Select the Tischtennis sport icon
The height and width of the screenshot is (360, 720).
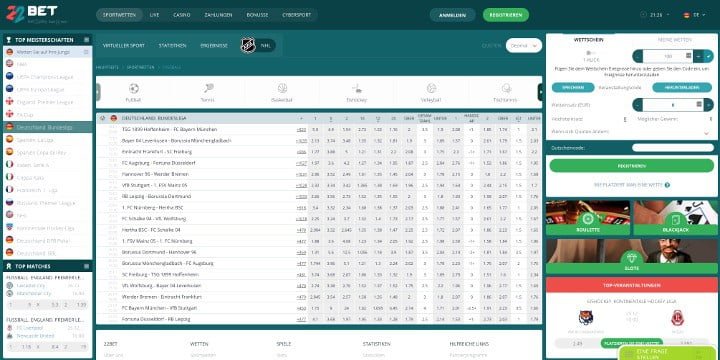pos(506,92)
